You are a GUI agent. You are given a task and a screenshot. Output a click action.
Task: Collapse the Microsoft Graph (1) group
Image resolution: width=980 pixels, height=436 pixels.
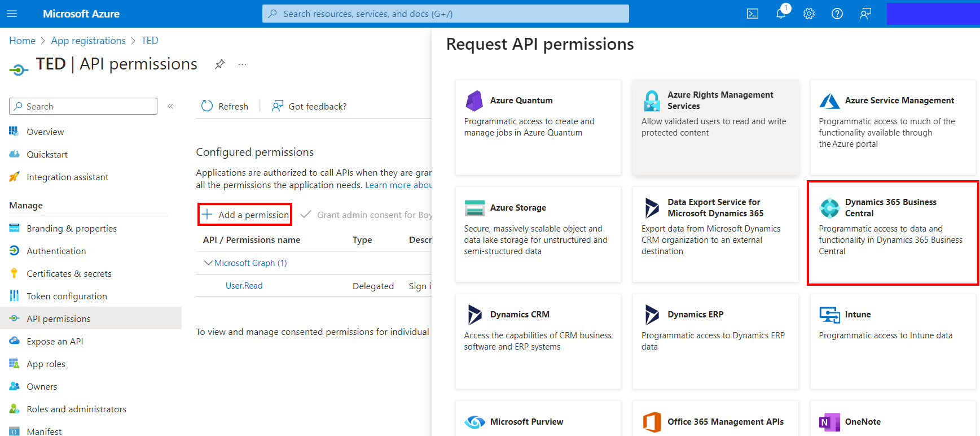[x=208, y=263]
